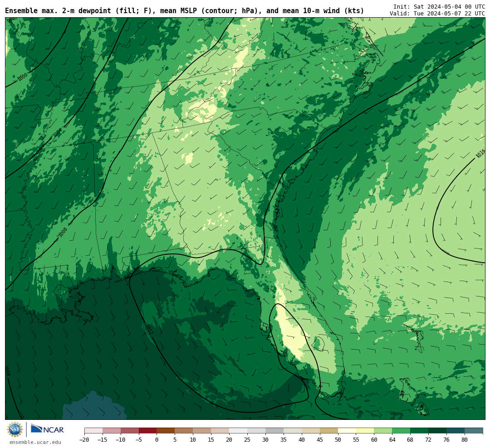
Task: Click the colorbar swatch between -10 and -5
Action: point(130,431)
